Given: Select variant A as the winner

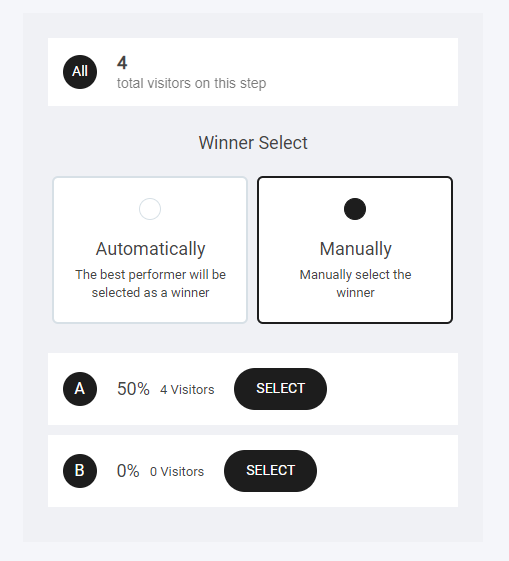Looking at the screenshot, I should (x=280, y=389).
